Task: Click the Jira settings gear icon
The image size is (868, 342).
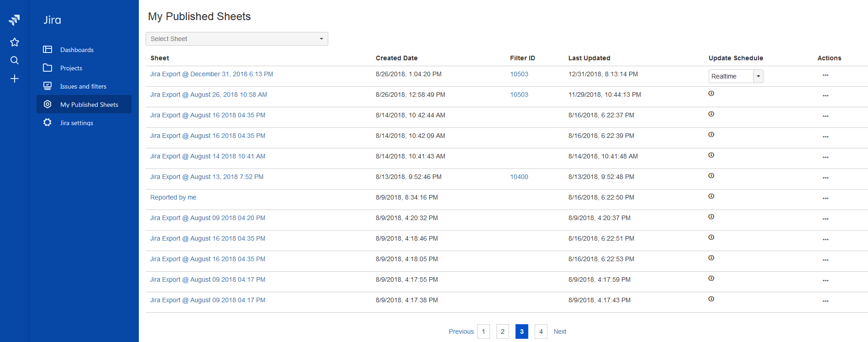Action: click(47, 122)
